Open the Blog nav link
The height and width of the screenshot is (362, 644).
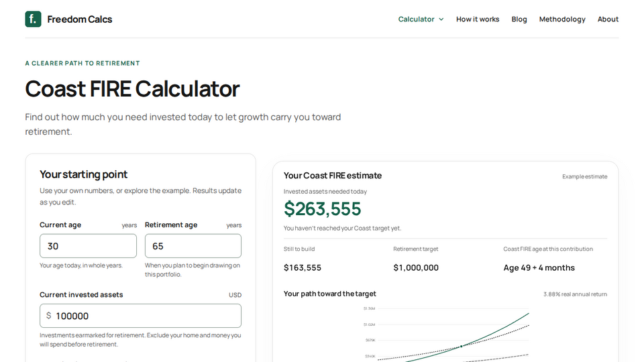pyautogui.click(x=519, y=19)
